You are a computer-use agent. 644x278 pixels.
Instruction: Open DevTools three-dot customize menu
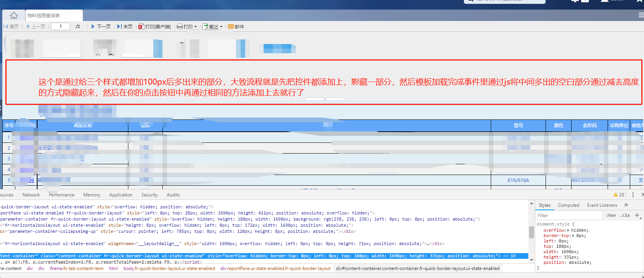coord(633,195)
